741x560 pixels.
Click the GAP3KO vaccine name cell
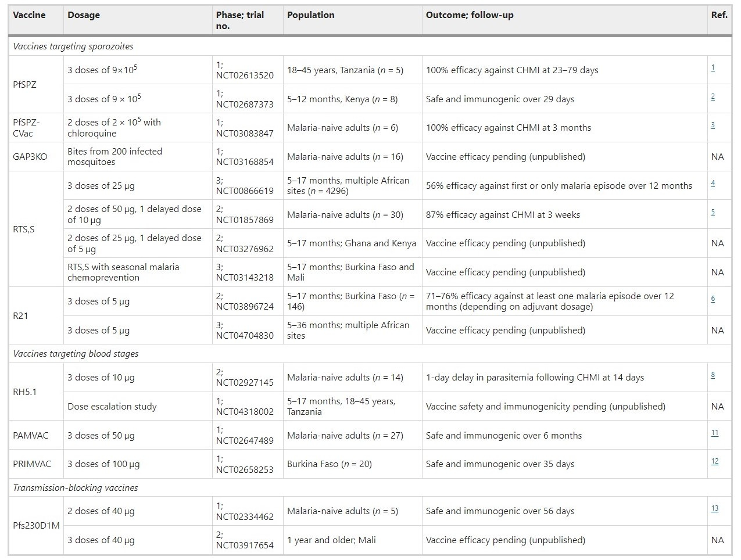point(31,157)
